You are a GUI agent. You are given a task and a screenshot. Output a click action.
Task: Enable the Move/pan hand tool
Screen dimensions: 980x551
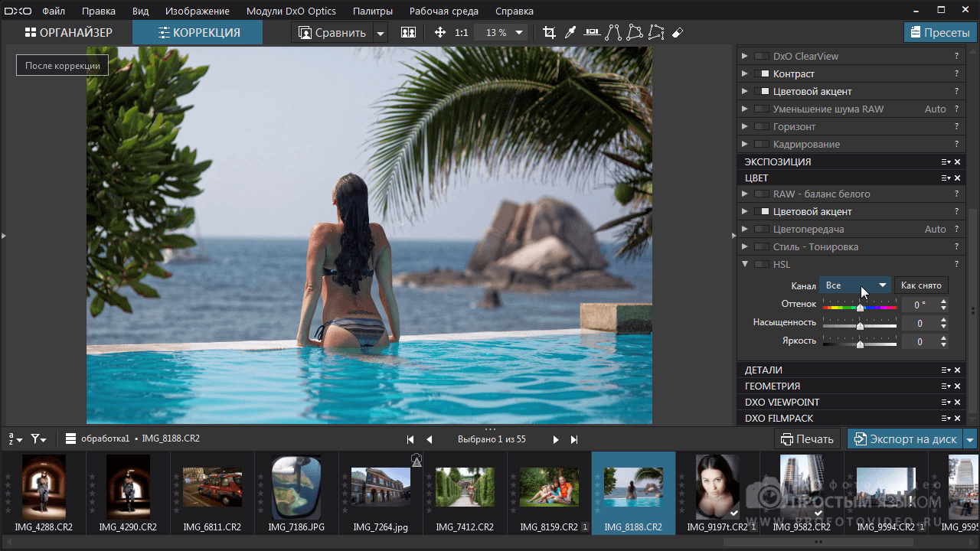pos(440,33)
